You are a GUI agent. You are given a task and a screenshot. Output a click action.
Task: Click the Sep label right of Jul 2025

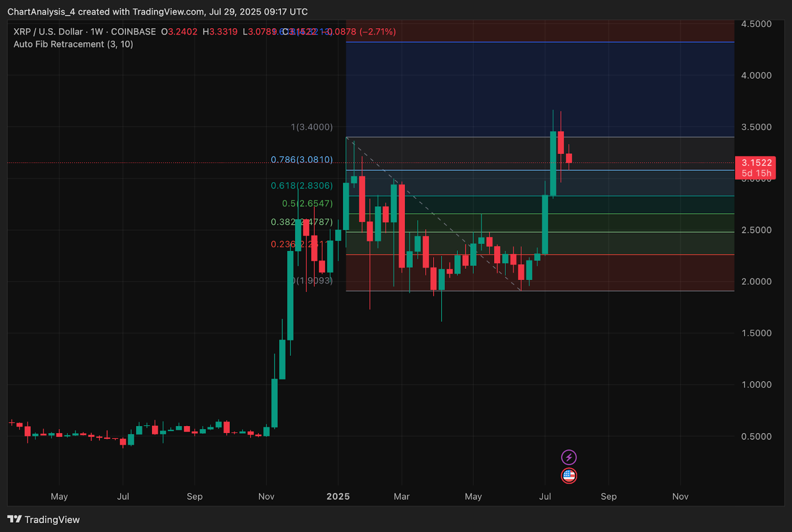click(x=608, y=496)
